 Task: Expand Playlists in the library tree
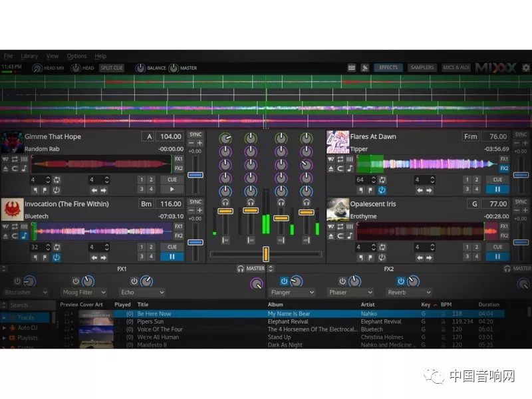click(4, 338)
